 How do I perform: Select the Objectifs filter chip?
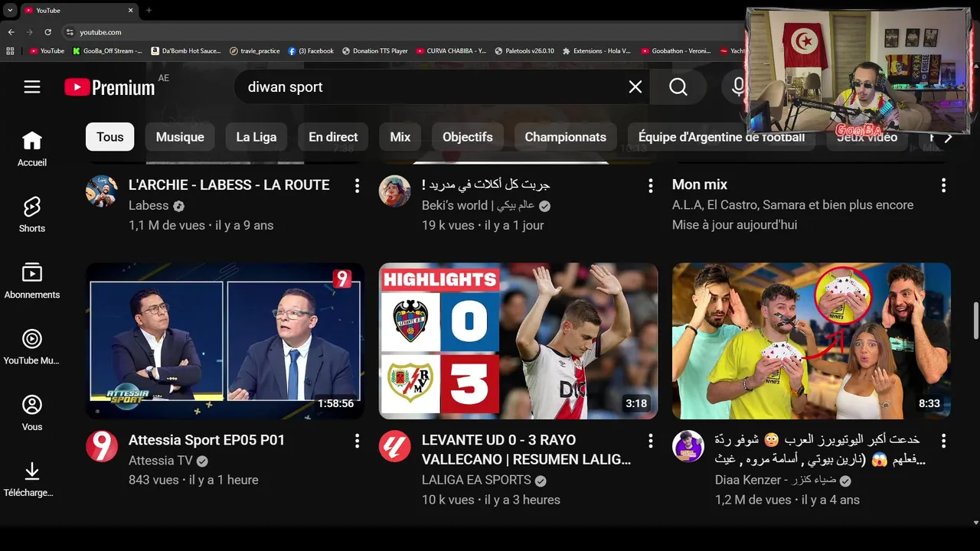[468, 137]
